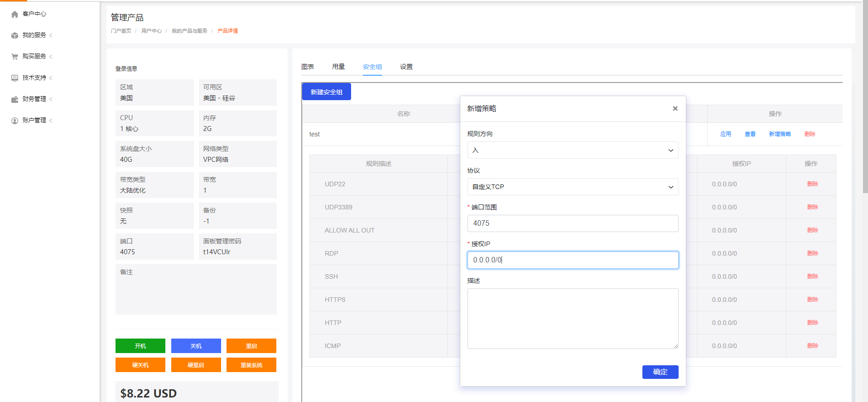The height and width of the screenshot is (402, 868).
Task: Click the 应用 link for test group
Action: (726, 134)
